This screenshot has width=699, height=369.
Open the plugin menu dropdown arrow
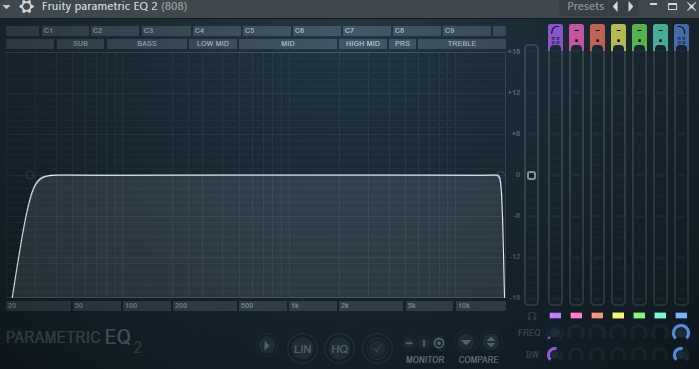point(7,7)
